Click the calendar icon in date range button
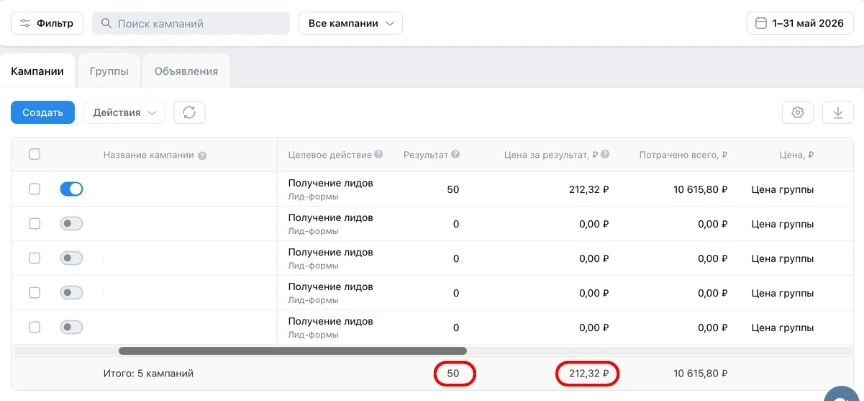864x401 pixels. tap(761, 24)
